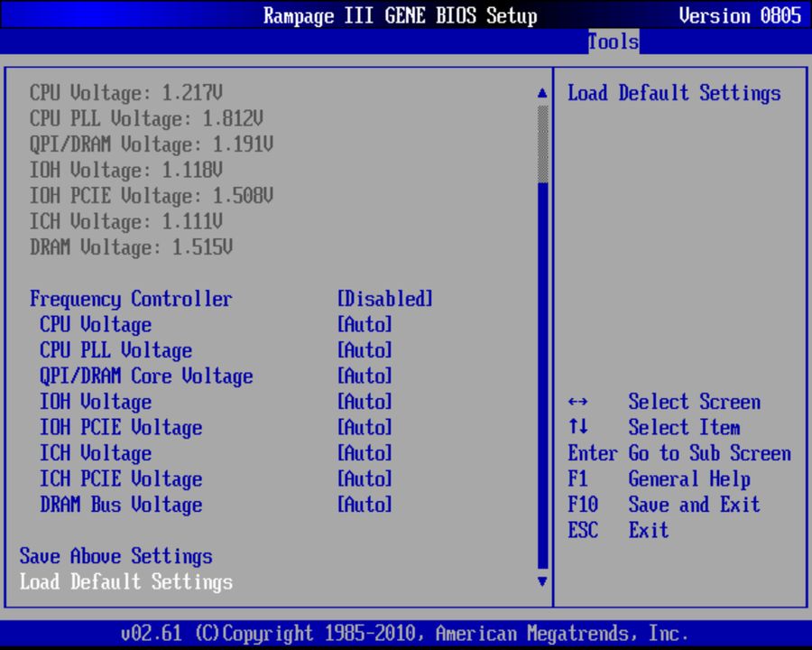Viewport: 812px width, 650px height.
Task: Click ICH Voltage: 1.111V reading
Action: tap(125, 222)
